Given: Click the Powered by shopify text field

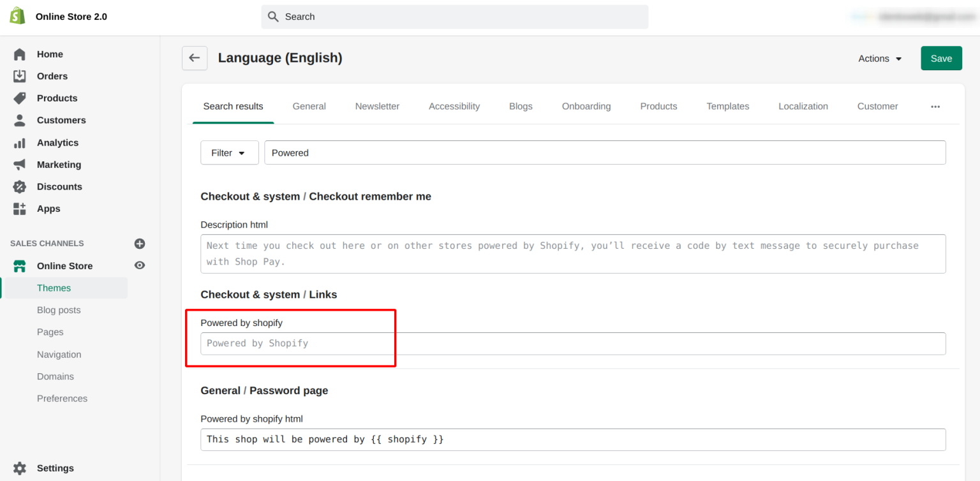Looking at the screenshot, I should point(572,343).
